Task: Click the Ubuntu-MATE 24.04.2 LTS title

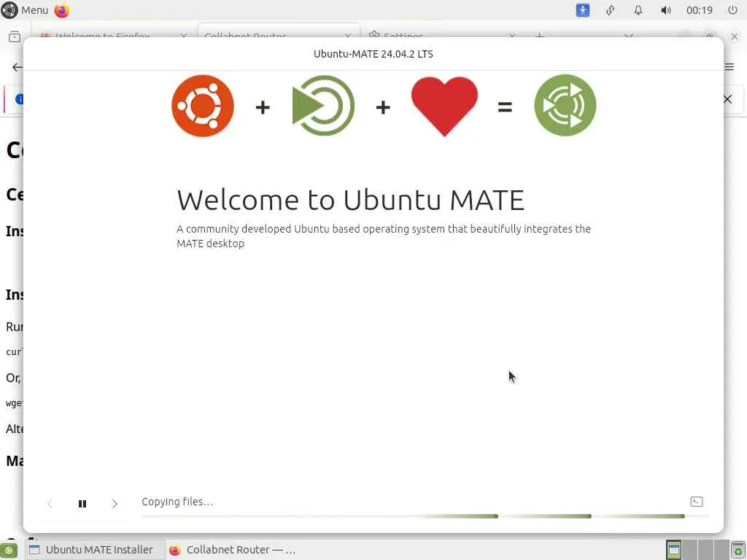Action: 373,54
